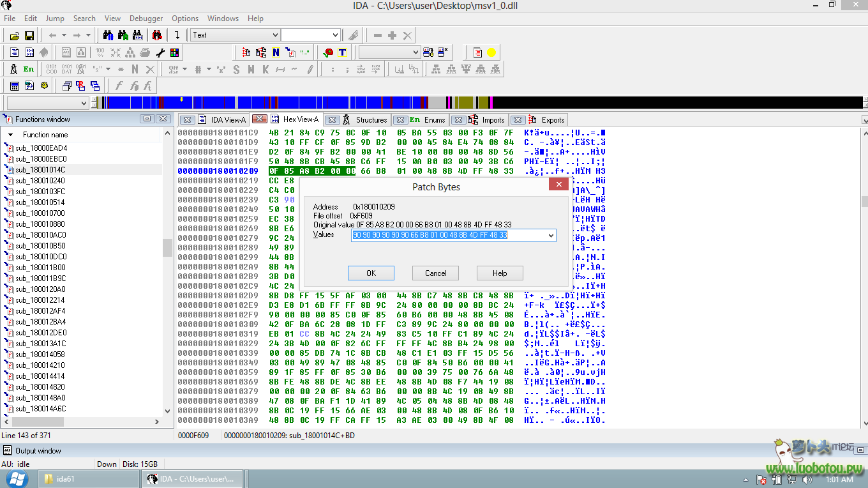
Task: Click the blue N on yellow names icon
Action: pyautogui.click(x=276, y=52)
